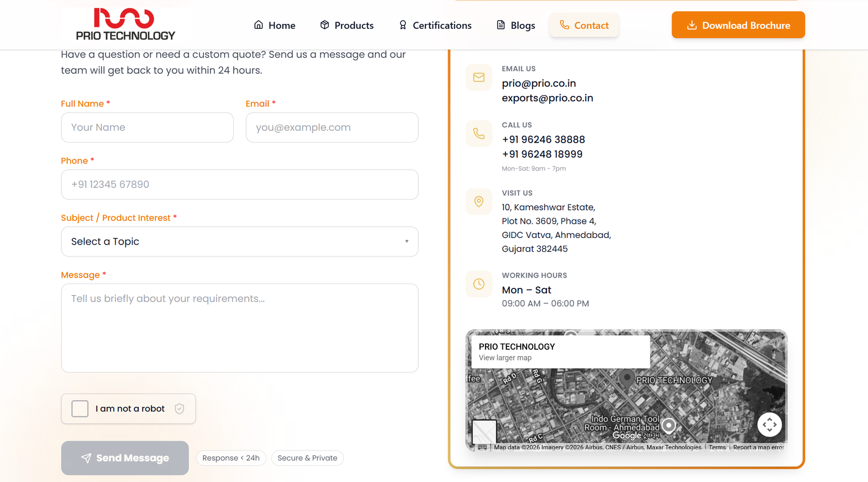Click the location pin icon beside Visit Us
The width and height of the screenshot is (868, 482).
[478, 202]
